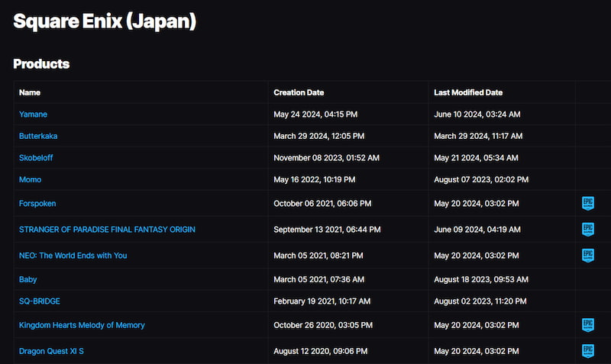Open the Forspoken product link

pos(37,203)
